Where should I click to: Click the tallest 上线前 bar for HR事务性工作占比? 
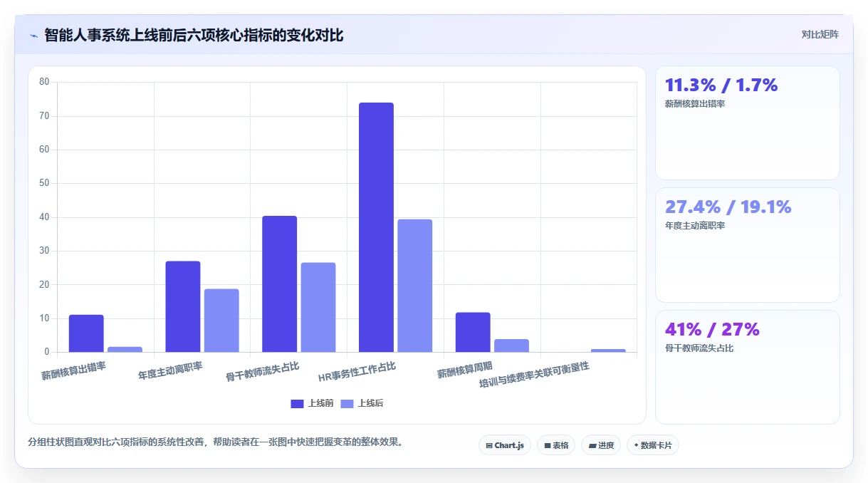tap(376, 227)
